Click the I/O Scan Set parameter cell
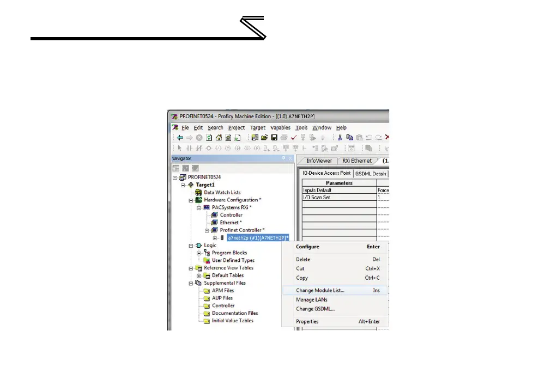 (339, 197)
